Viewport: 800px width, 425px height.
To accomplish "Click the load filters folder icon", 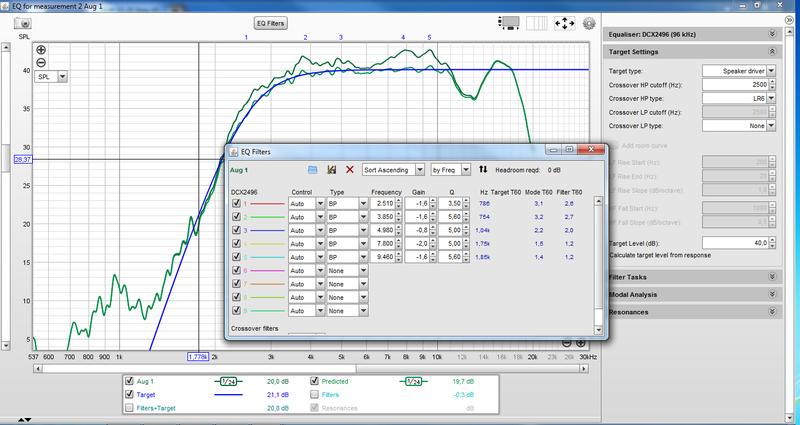I will click(x=312, y=170).
